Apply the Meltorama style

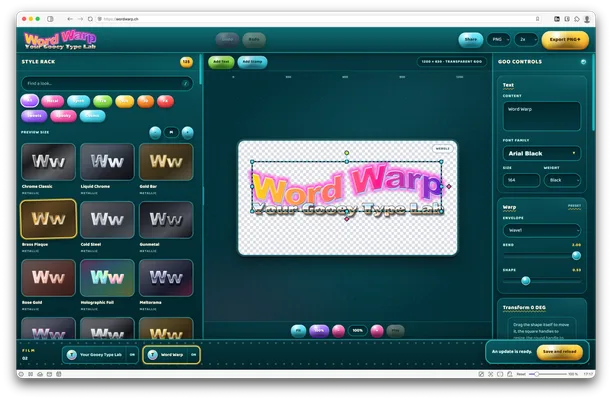coord(166,278)
